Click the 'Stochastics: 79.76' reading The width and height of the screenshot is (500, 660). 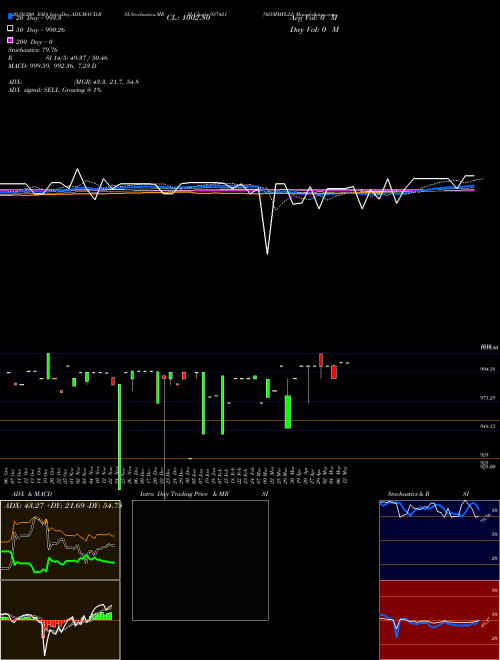tap(33, 50)
